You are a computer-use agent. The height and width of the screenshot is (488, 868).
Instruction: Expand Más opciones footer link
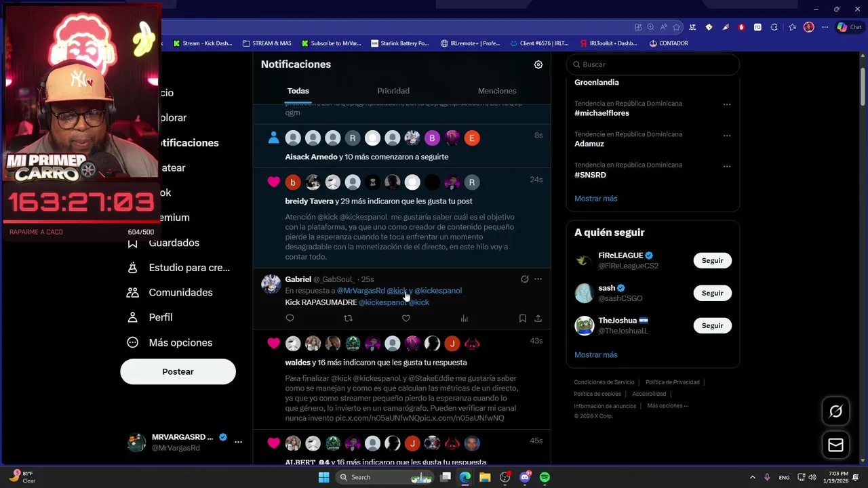pos(668,406)
